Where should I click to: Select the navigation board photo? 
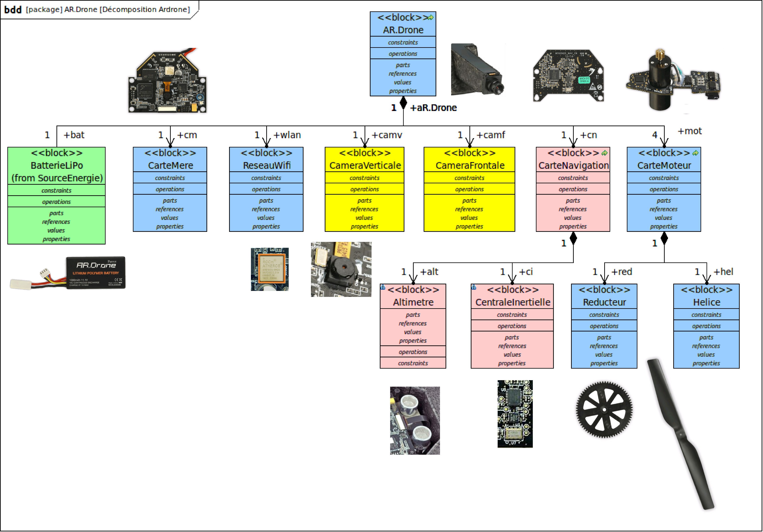pyautogui.click(x=569, y=76)
